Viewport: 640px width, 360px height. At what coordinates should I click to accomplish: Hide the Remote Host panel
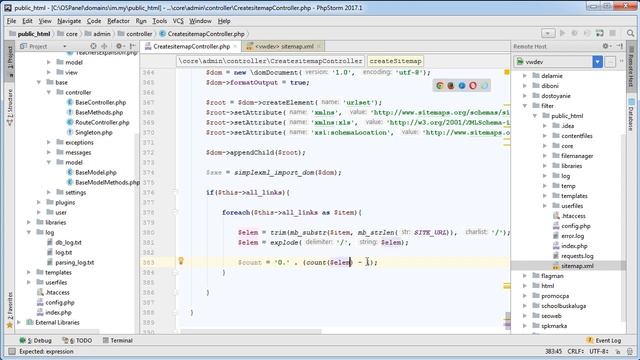pos(620,46)
